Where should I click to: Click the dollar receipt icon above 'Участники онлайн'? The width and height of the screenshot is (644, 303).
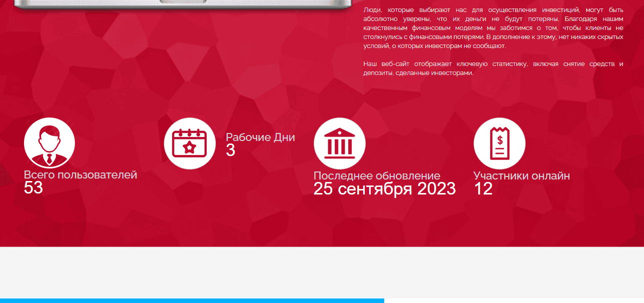[x=500, y=143]
